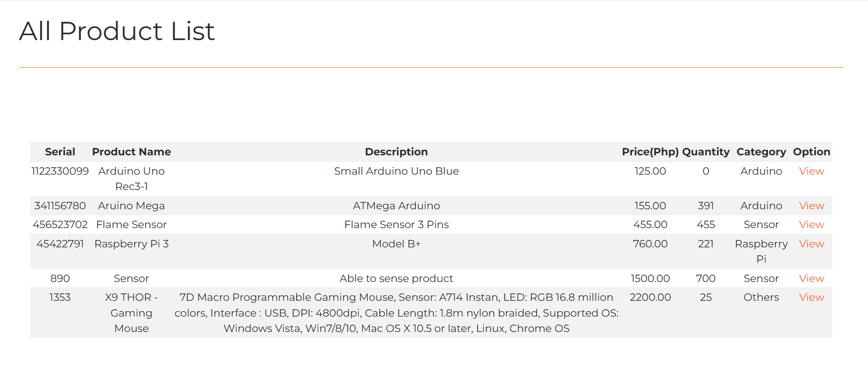868x374 pixels.
Task: Open the View link for Flame Sensor
Action: point(811,225)
